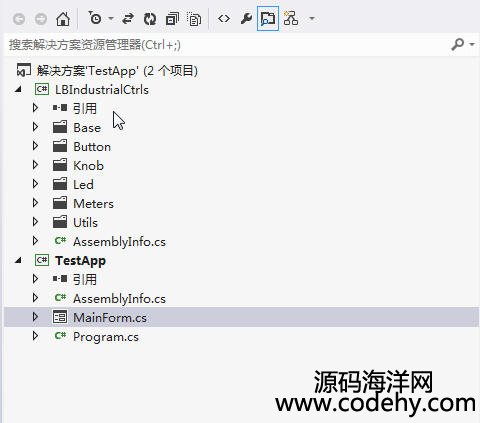This screenshot has height=423, width=480.
Task: Click the refresh icon in toolbar
Action: [150, 19]
